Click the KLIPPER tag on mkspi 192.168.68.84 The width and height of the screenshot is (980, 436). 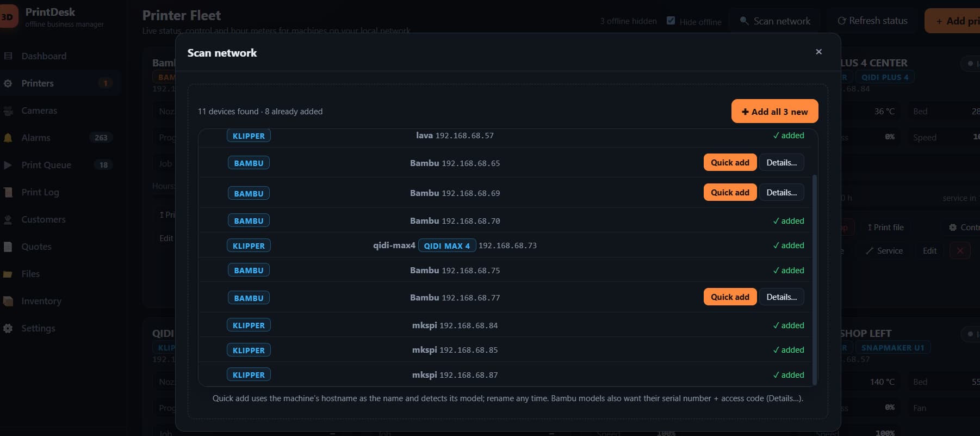pyautogui.click(x=249, y=325)
